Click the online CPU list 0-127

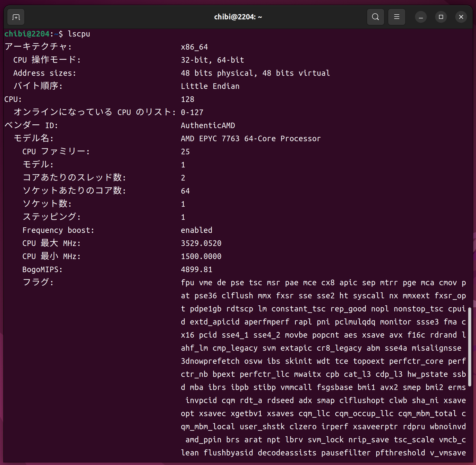[192, 113]
